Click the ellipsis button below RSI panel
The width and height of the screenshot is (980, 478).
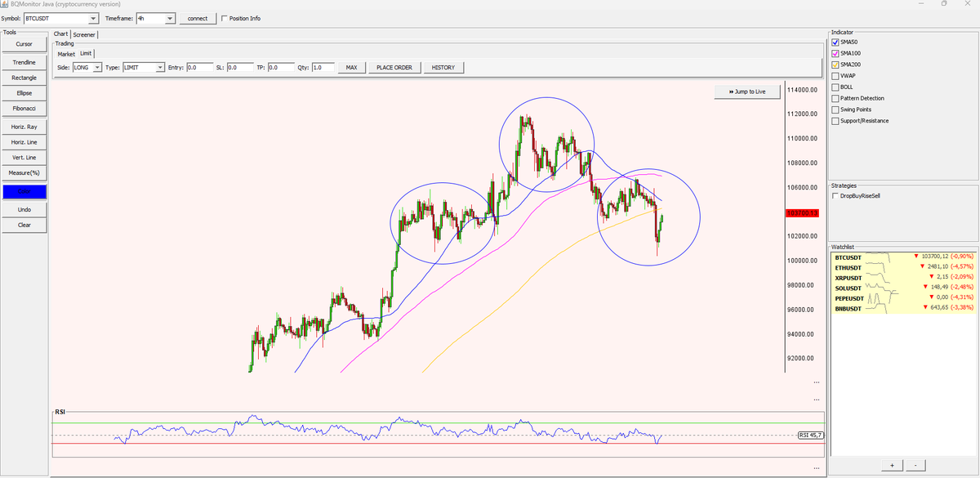click(816, 467)
